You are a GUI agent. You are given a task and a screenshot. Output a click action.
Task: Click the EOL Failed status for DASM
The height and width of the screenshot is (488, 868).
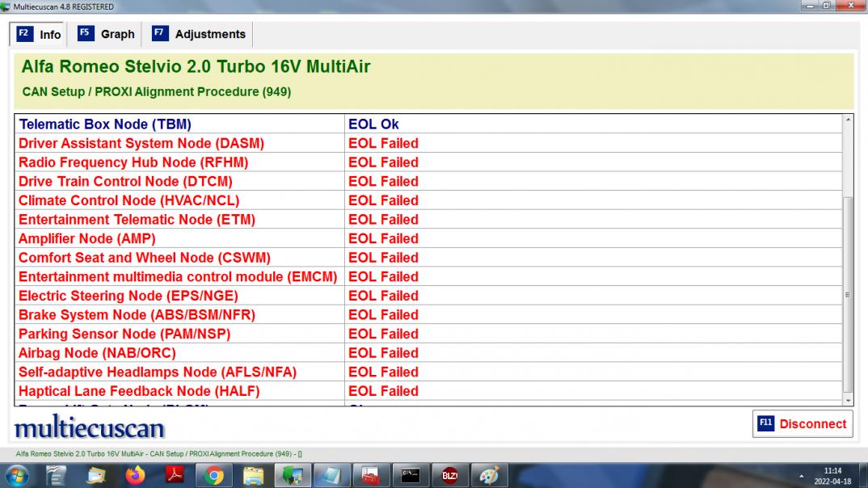(383, 143)
